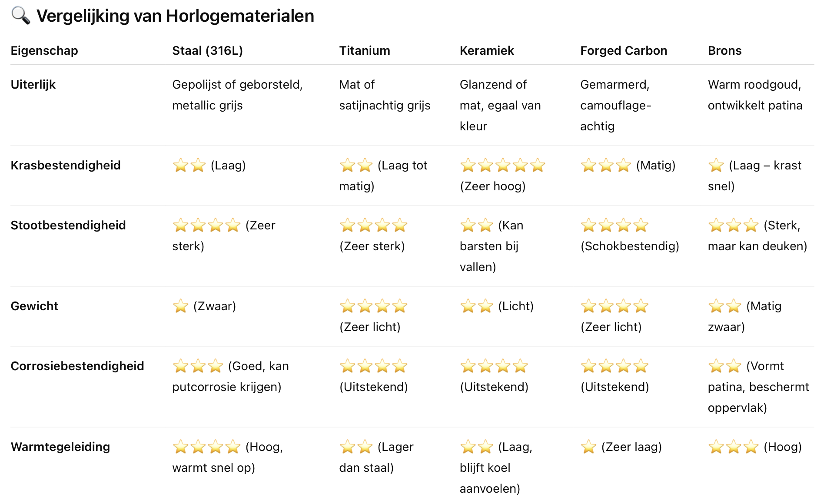The width and height of the screenshot is (817, 504).
Task: Select the Staal (316L) column header
Action: (x=207, y=51)
